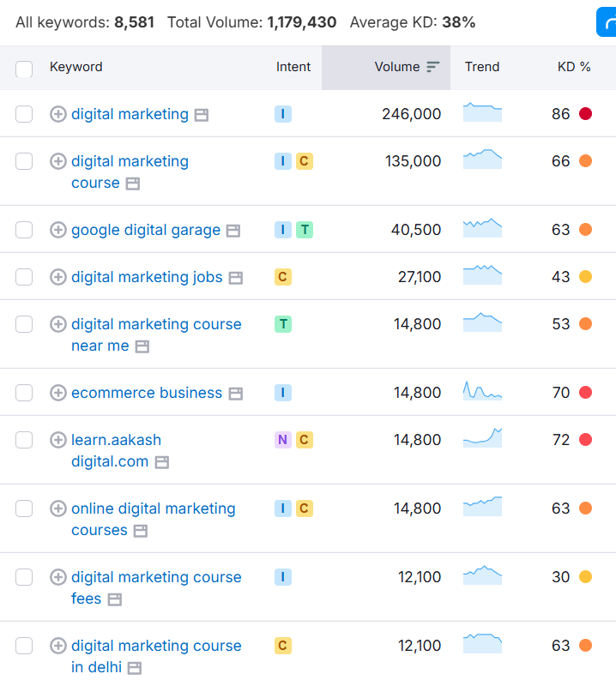Image resolution: width=616 pixels, height=686 pixels.
Task: Check the select-all checkbox in table header
Action: (23, 66)
